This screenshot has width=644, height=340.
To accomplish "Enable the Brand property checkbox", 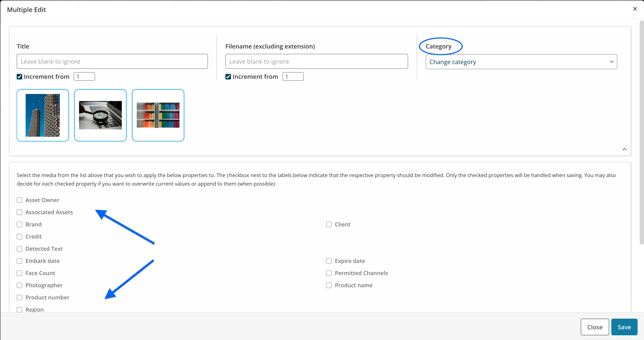I will point(19,224).
